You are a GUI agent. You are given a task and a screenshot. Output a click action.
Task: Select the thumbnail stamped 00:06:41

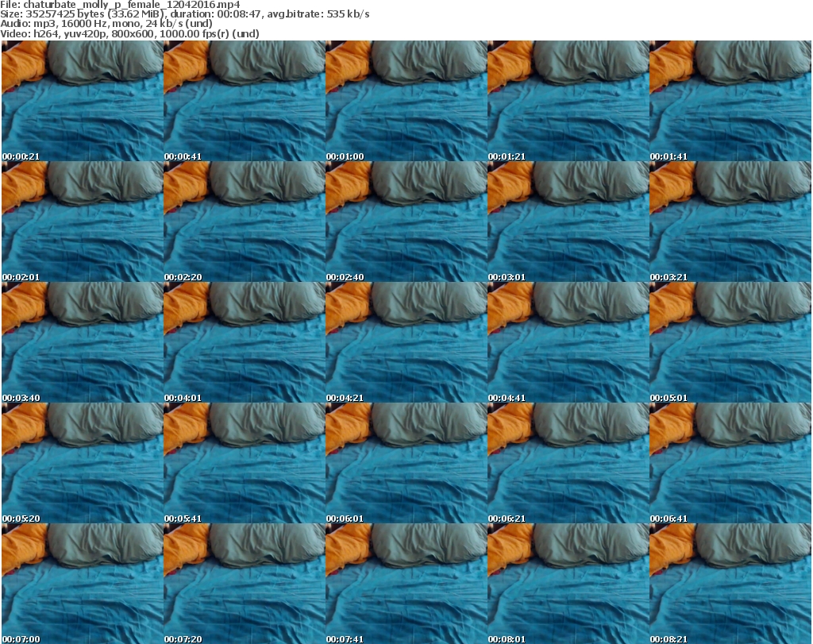pyautogui.click(x=730, y=463)
